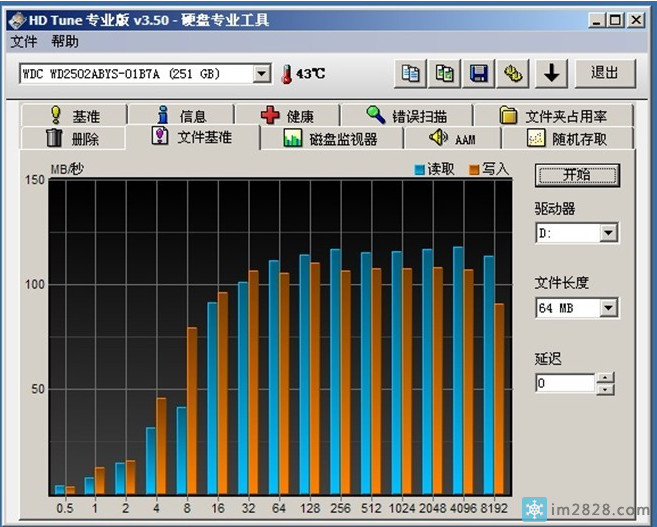Click the 延迟 delay input field
The height and width of the screenshot is (527, 657).
[x=565, y=383]
